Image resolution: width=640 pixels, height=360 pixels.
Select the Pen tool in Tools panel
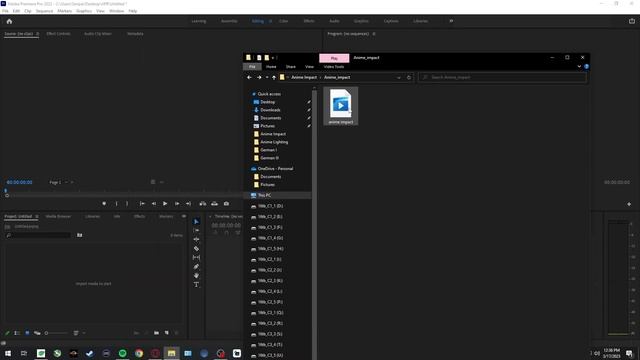pos(196,267)
